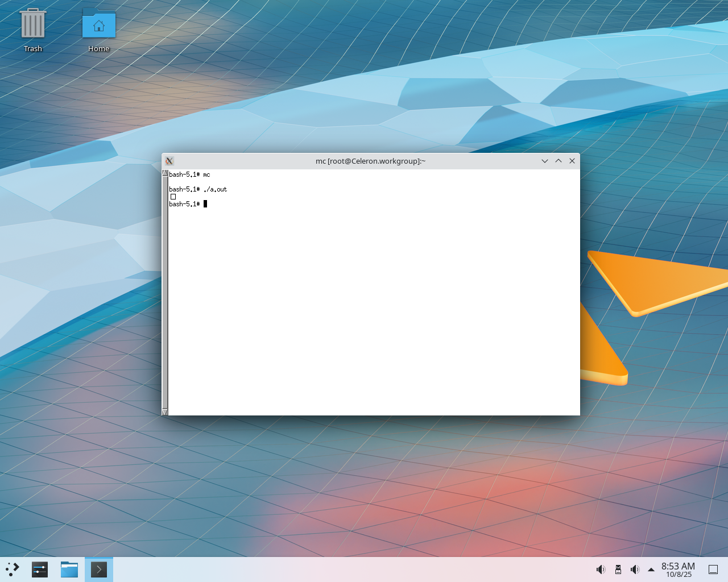Open the KDE application launcher
Image resolution: width=728 pixels, height=582 pixels.
click(x=13, y=569)
